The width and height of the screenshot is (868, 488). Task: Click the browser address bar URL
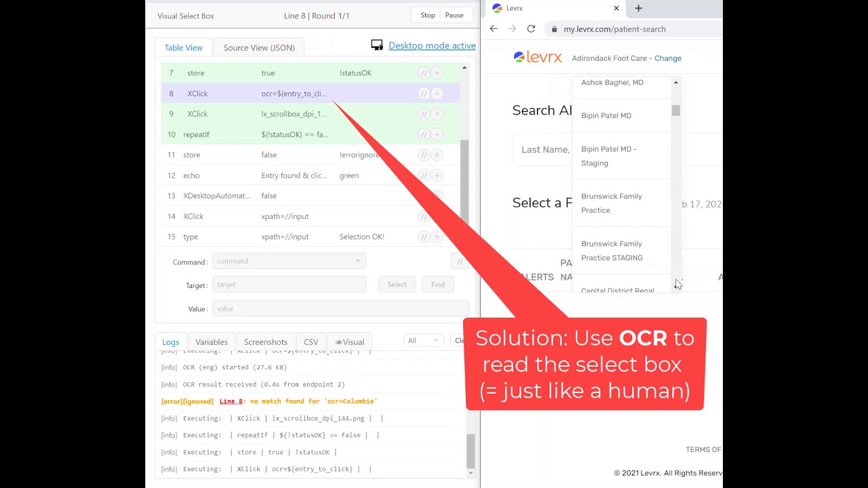[614, 29]
